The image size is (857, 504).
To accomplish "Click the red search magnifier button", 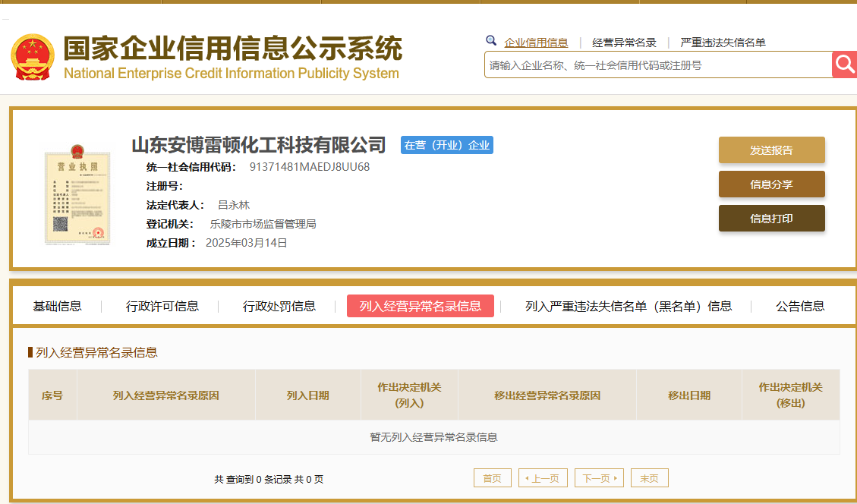I will pos(844,65).
